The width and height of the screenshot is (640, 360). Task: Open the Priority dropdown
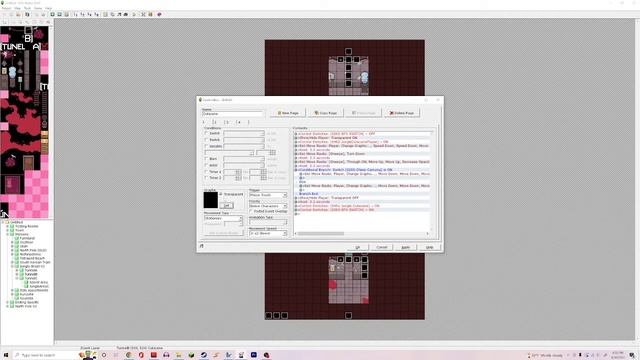click(268, 206)
